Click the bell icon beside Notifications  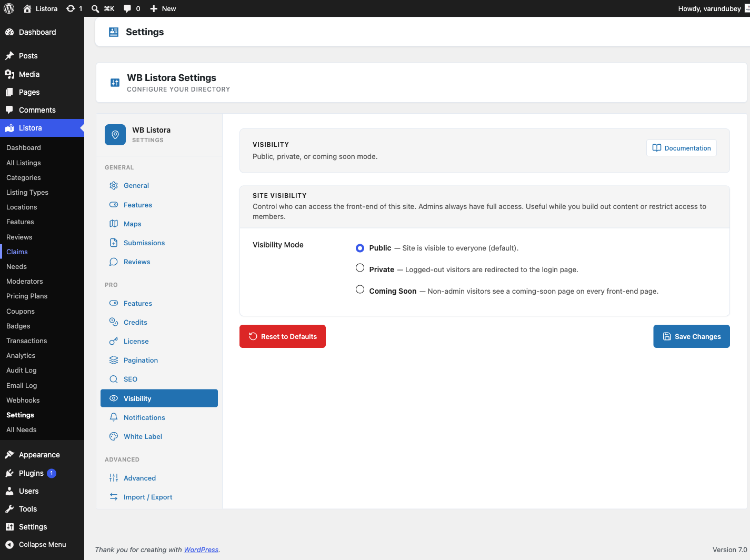114,417
